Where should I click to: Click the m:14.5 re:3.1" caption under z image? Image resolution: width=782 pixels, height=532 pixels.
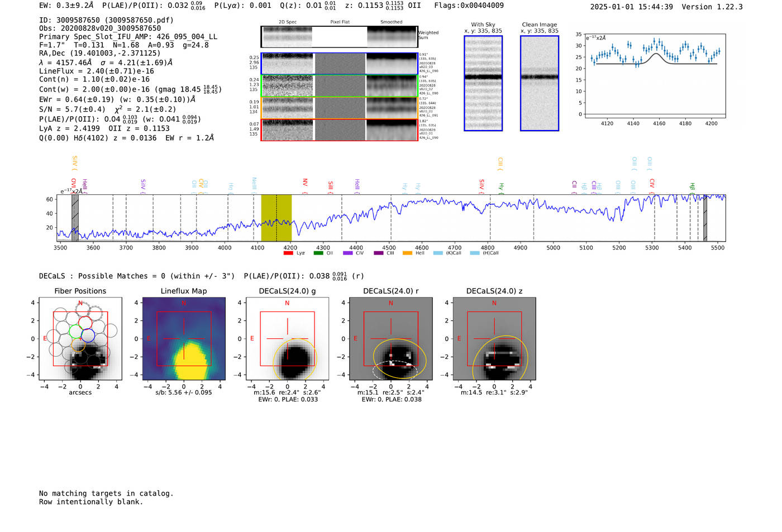(x=494, y=392)
